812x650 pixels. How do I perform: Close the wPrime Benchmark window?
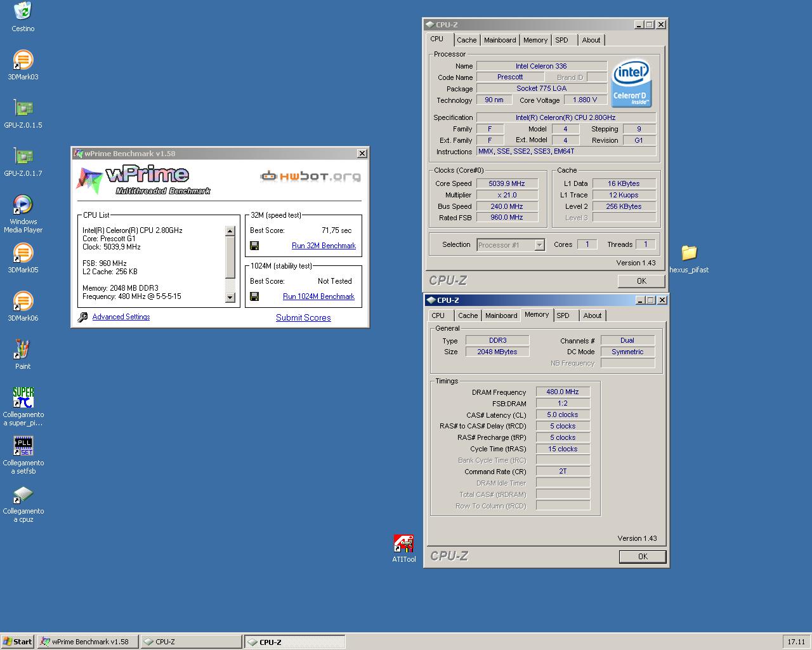point(362,153)
